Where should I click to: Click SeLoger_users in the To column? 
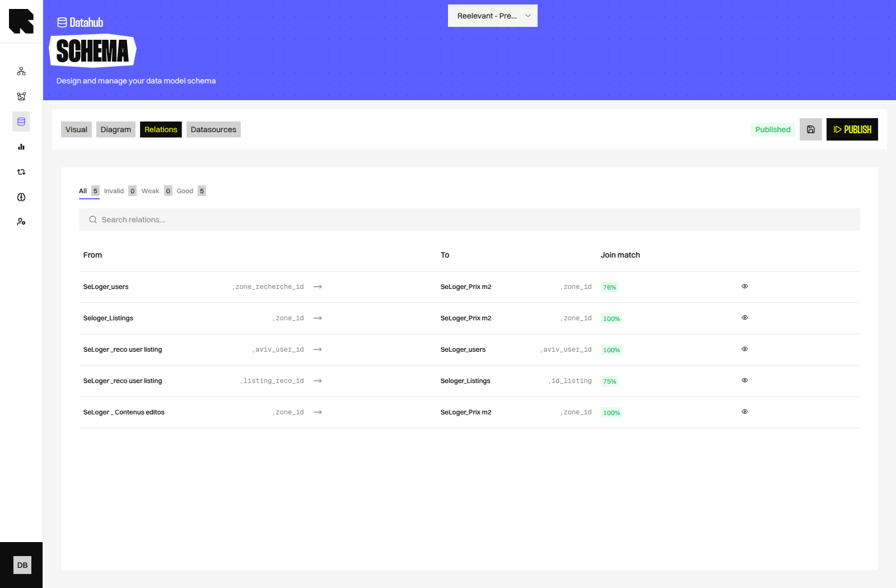click(463, 349)
